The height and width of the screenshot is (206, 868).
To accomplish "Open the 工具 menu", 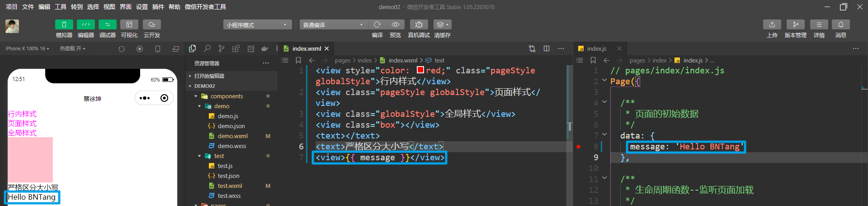I will pyautogui.click(x=61, y=7).
